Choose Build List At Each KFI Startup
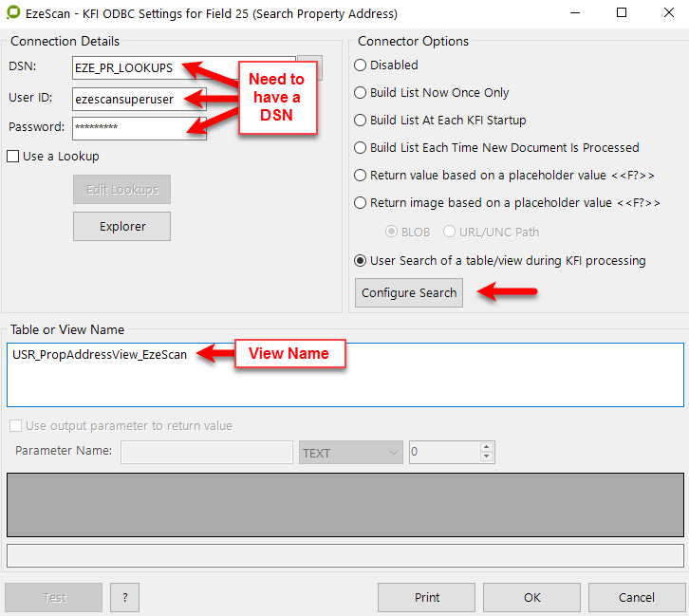This screenshot has width=689, height=616. 361,121
